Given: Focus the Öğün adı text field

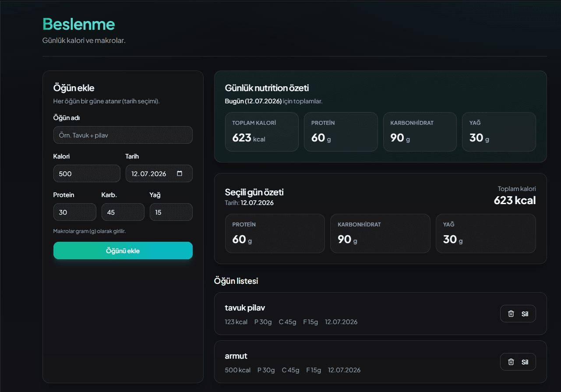Looking at the screenshot, I should 123,135.
